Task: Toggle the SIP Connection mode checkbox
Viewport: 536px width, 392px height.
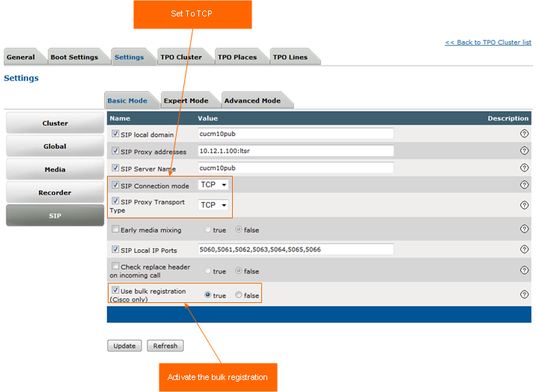Action: point(115,185)
